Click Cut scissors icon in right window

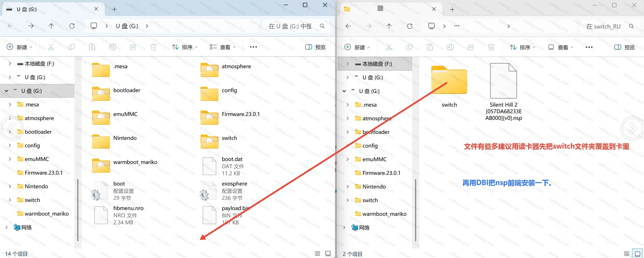point(389,47)
